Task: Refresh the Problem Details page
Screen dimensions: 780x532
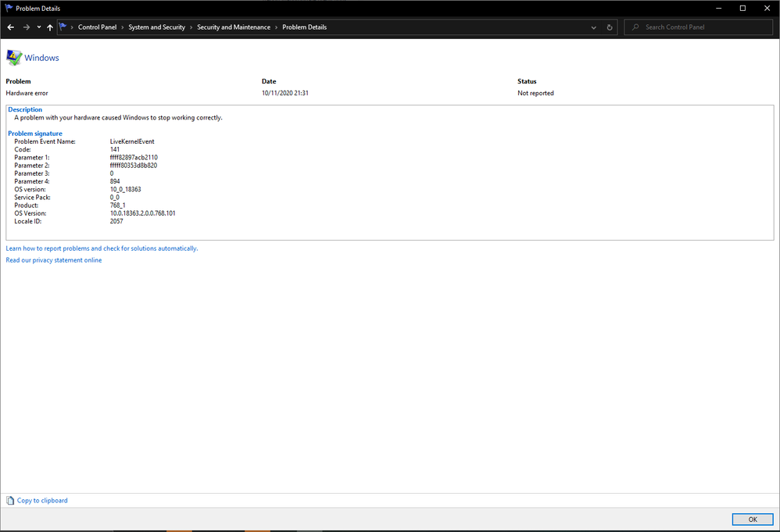Action: pos(610,27)
